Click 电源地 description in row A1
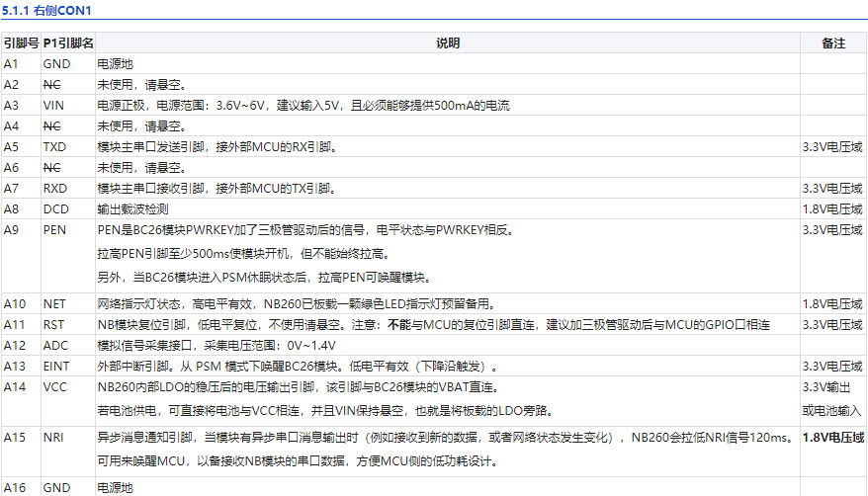The width and height of the screenshot is (868, 496). [115, 64]
